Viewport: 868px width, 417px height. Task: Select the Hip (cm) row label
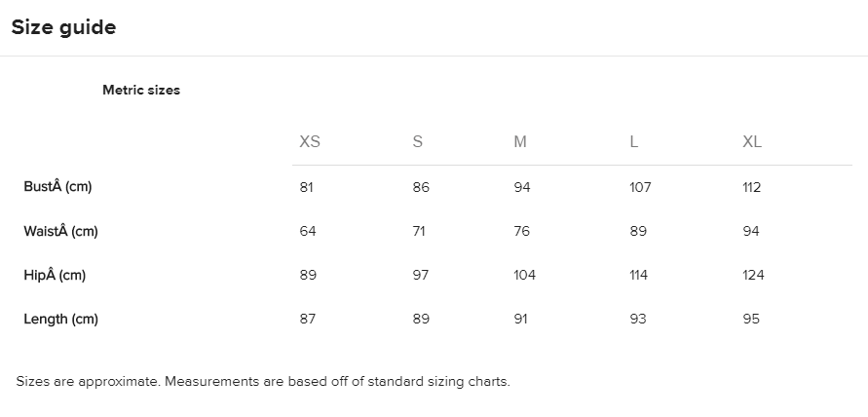coord(55,275)
